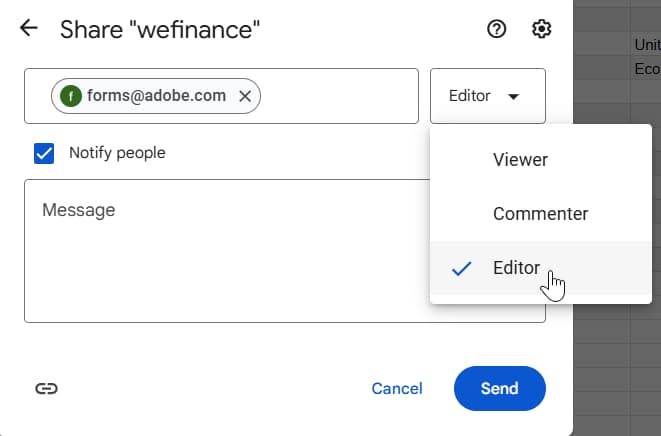Click the Notify people label text
Image resolution: width=661 pixels, height=436 pixels.
pyautogui.click(x=117, y=153)
